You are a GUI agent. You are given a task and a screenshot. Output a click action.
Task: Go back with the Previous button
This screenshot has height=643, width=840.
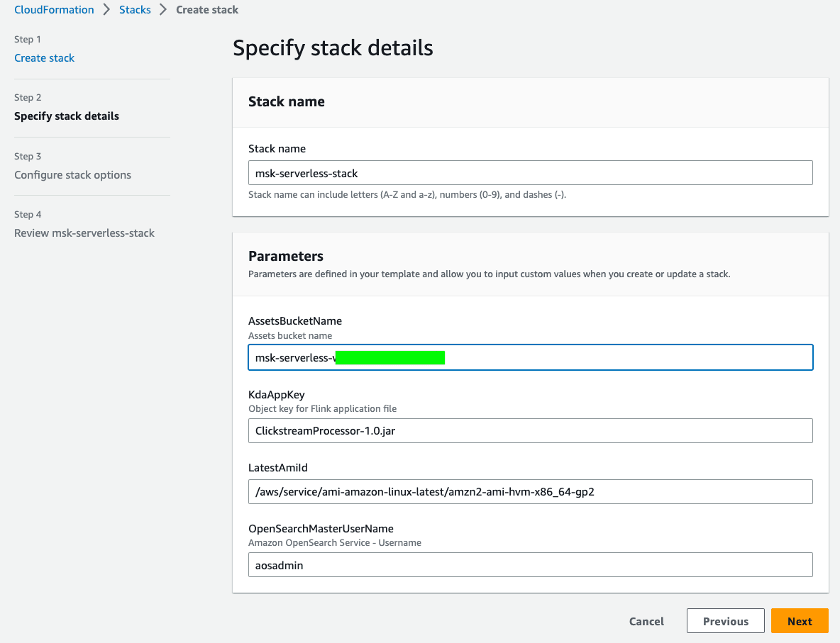tap(725, 621)
